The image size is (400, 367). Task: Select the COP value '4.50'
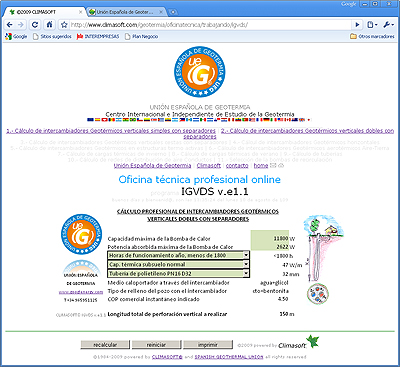tap(283, 299)
